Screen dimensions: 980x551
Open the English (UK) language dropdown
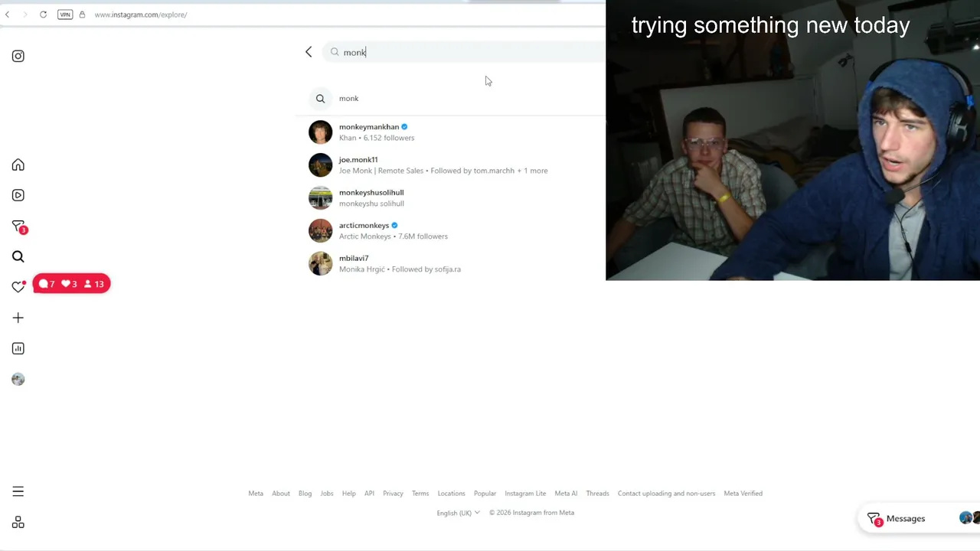tap(458, 513)
